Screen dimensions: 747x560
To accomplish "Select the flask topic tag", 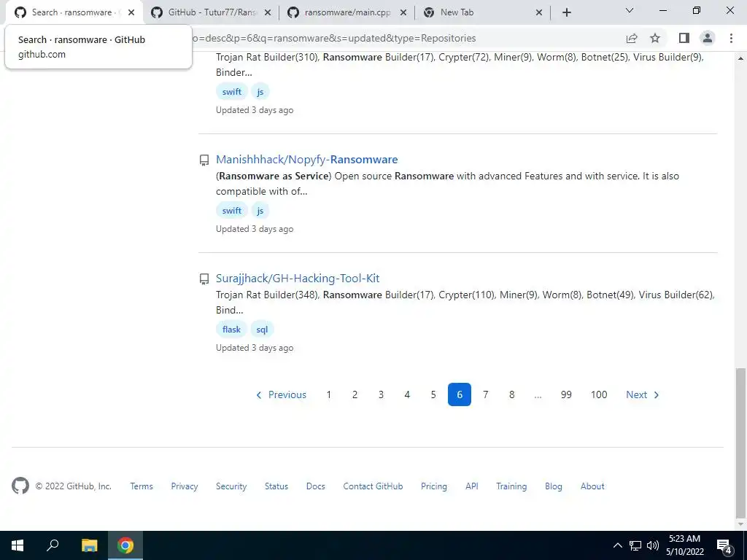I will tap(231, 330).
